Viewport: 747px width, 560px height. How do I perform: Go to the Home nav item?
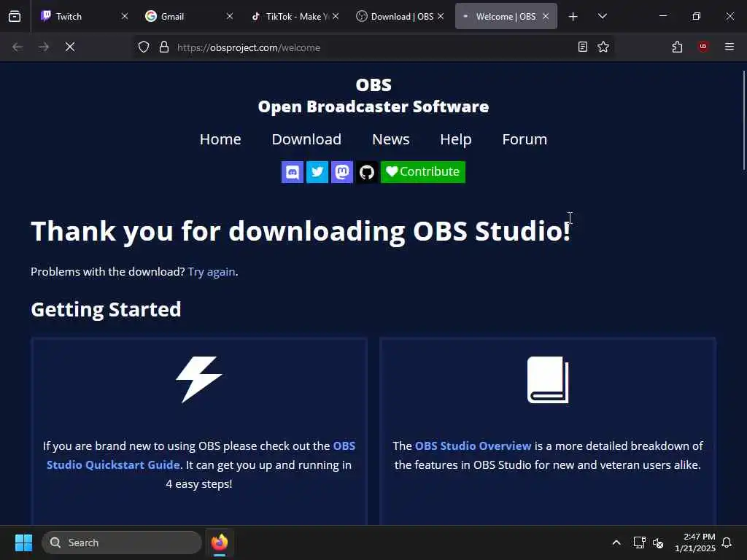220,139
